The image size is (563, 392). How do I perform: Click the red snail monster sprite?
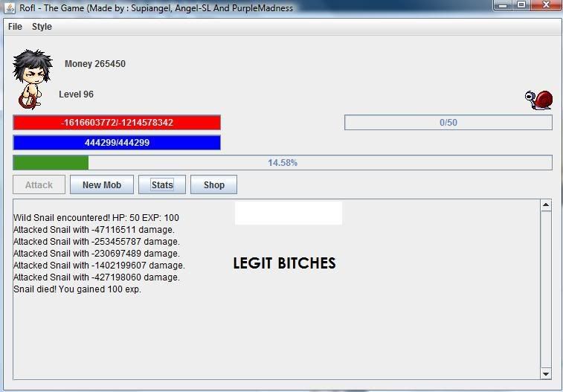click(539, 100)
